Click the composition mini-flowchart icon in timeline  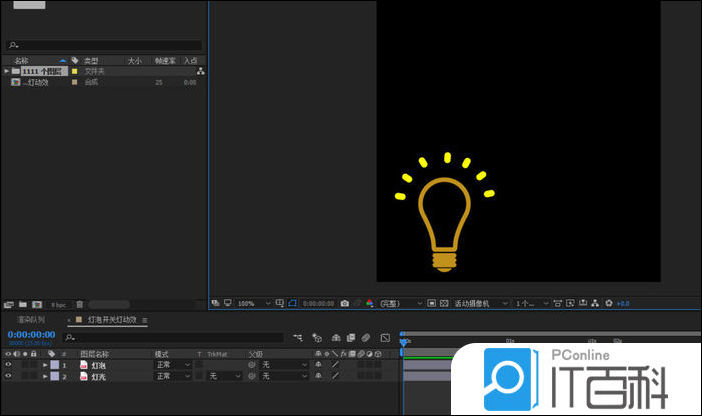pos(298,338)
